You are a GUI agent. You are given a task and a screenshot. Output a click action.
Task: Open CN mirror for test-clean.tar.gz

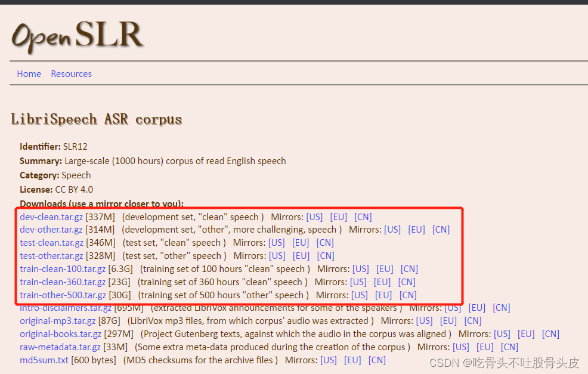click(325, 243)
